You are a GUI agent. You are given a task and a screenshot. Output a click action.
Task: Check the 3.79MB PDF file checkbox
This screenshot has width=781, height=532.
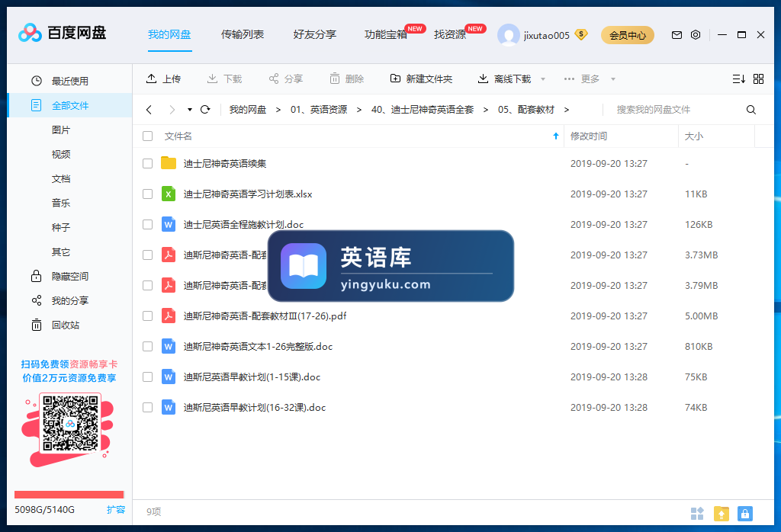point(147,286)
